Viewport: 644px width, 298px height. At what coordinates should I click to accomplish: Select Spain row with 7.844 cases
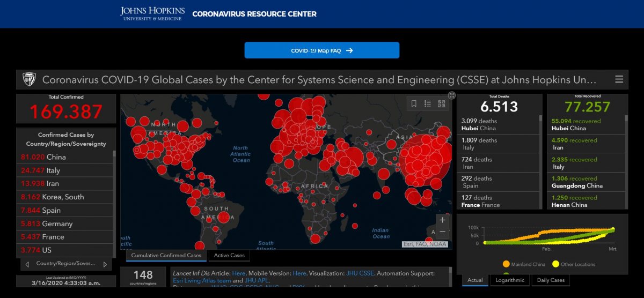(x=64, y=210)
